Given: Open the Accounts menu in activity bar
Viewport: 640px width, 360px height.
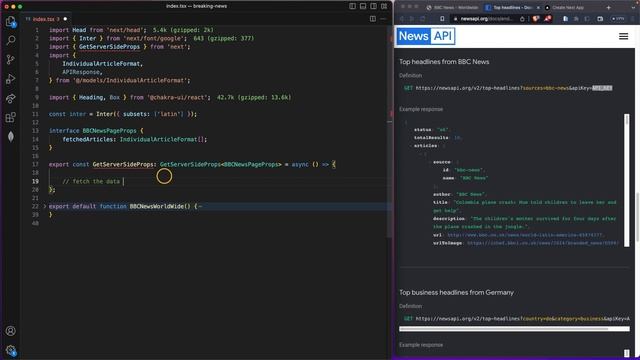Looking at the screenshot, I should pos(11,331).
